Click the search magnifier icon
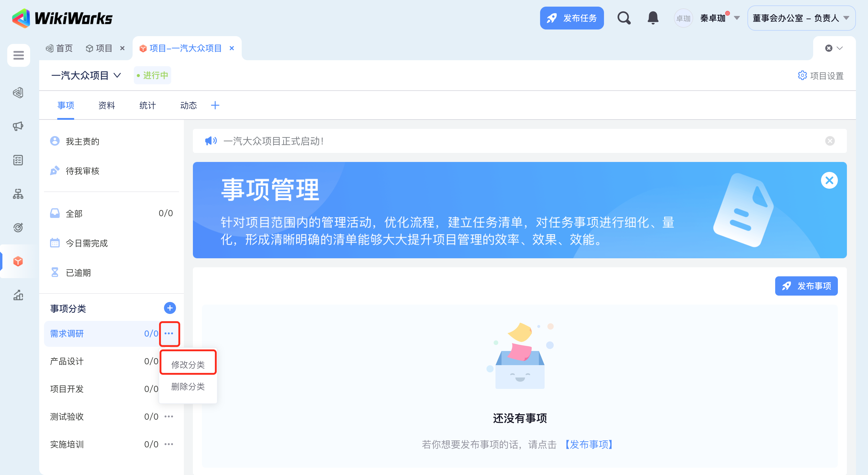 624,18
